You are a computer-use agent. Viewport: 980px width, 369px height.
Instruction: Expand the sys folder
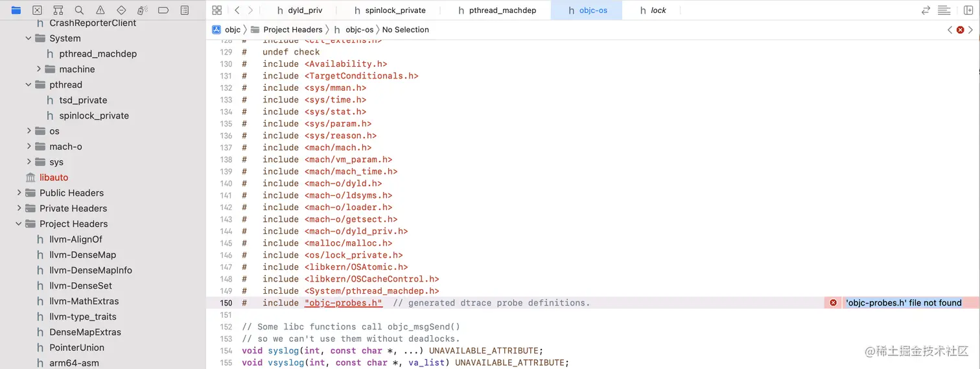tap(29, 161)
